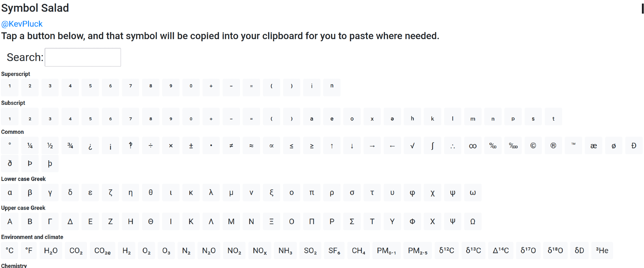Copy the square root symbol
644x268 pixels.
pos(412,146)
